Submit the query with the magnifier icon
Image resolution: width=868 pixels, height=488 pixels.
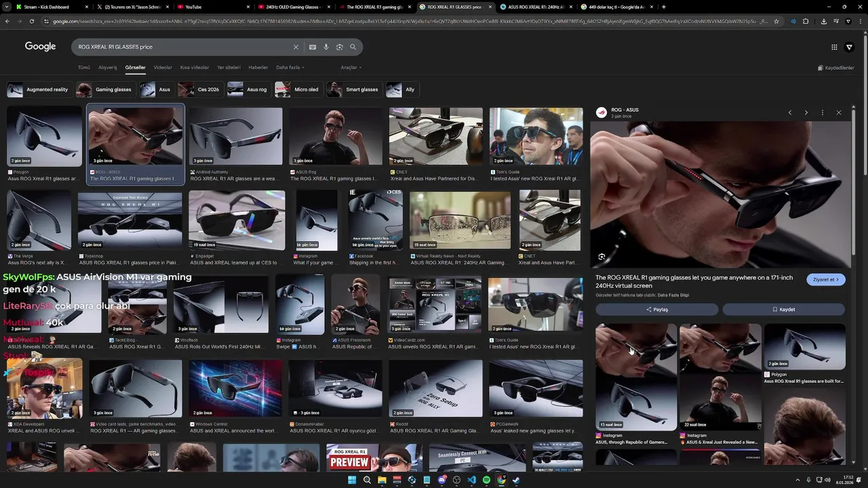[x=353, y=47]
